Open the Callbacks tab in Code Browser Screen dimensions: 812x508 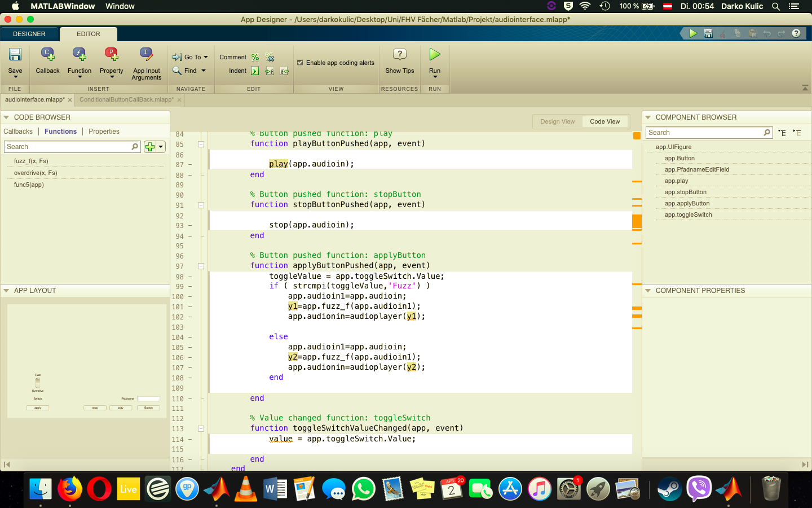[x=18, y=132]
